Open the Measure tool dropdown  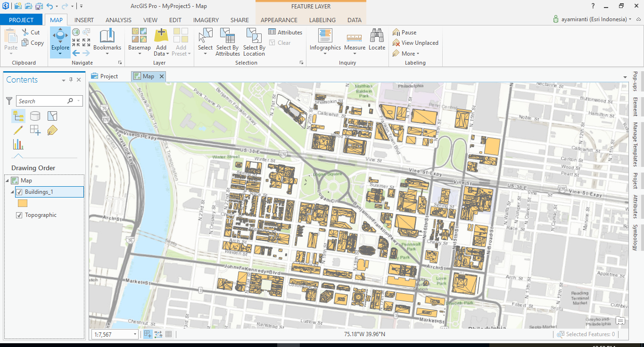tap(355, 53)
